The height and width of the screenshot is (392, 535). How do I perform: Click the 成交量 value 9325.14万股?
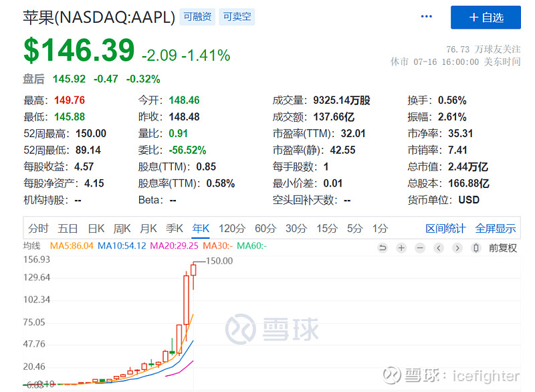pyautogui.click(x=342, y=100)
